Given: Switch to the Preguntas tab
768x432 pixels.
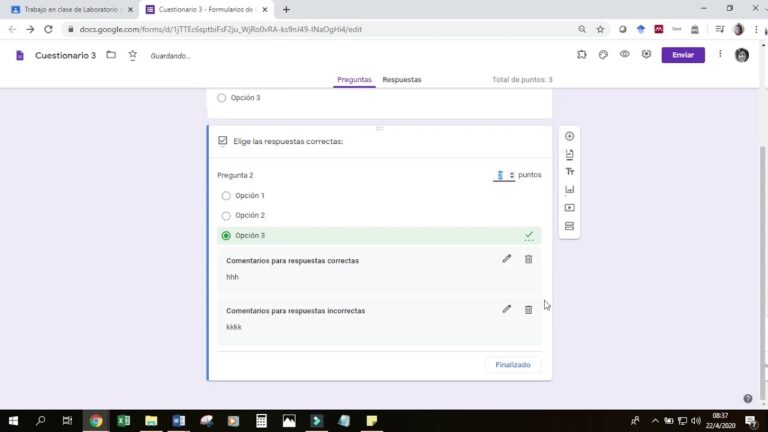Looking at the screenshot, I should tap(354, 79).
